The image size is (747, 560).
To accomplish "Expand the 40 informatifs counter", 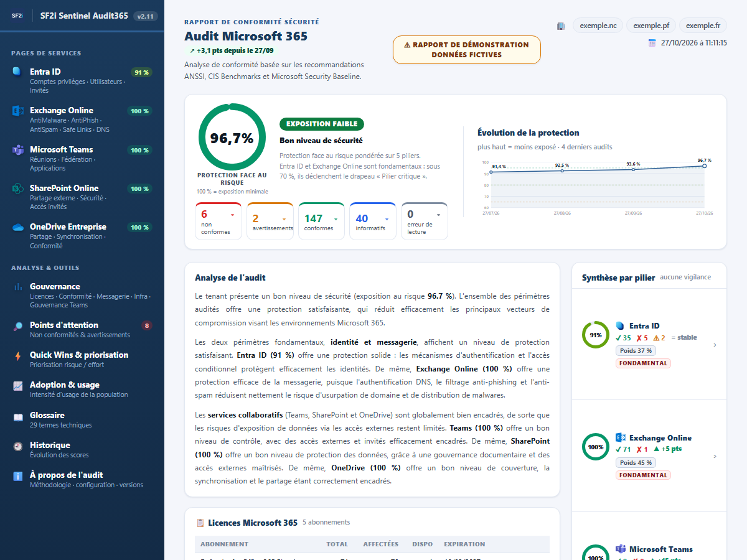I will 372,221.
